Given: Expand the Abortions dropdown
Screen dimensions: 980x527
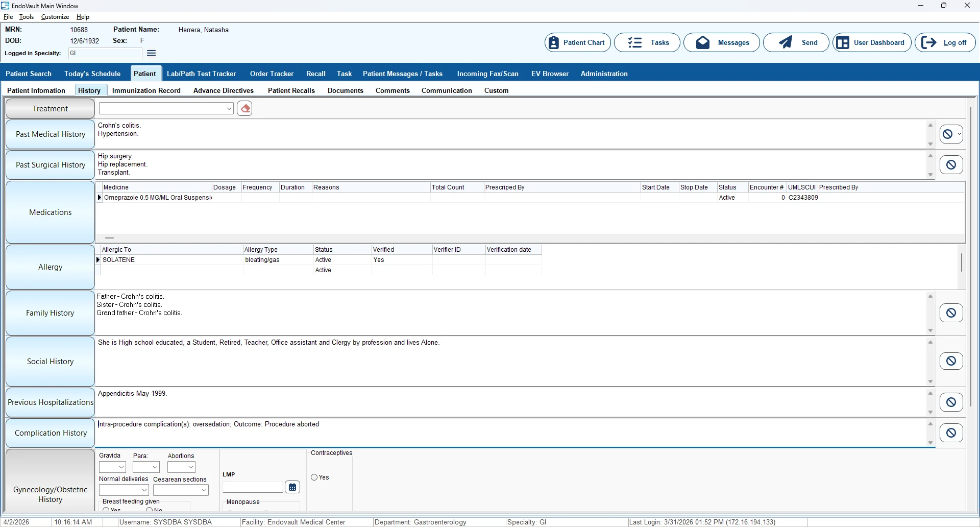Looking at the screenshot, I should tap(190, 467).
